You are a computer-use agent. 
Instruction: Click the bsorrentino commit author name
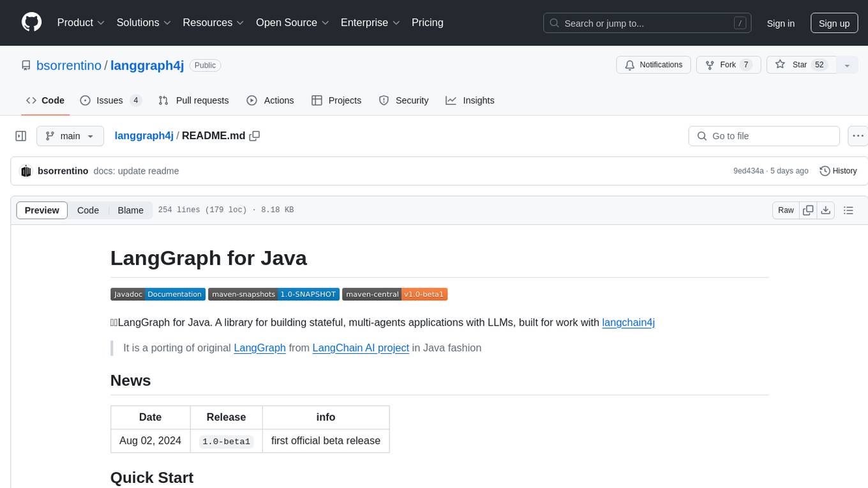coord(63,171)
